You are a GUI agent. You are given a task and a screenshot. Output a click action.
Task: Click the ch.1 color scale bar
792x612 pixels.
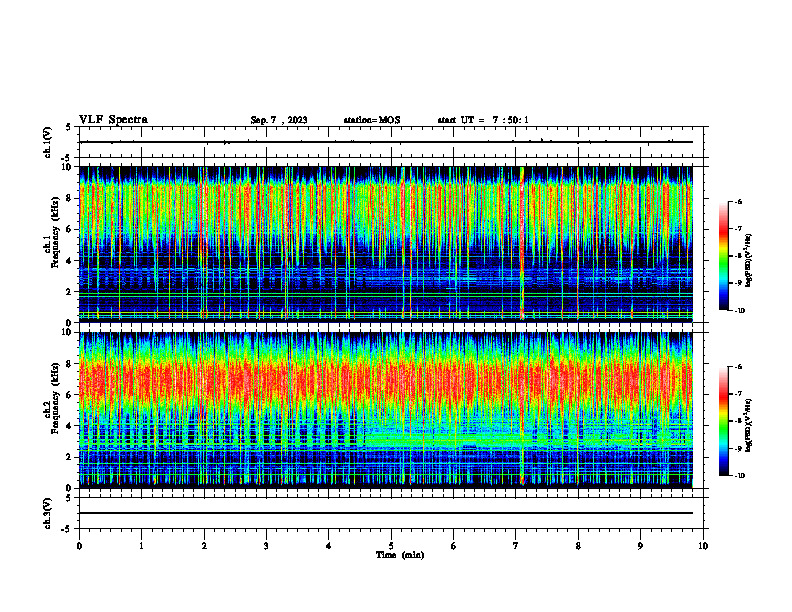[724, 256]
